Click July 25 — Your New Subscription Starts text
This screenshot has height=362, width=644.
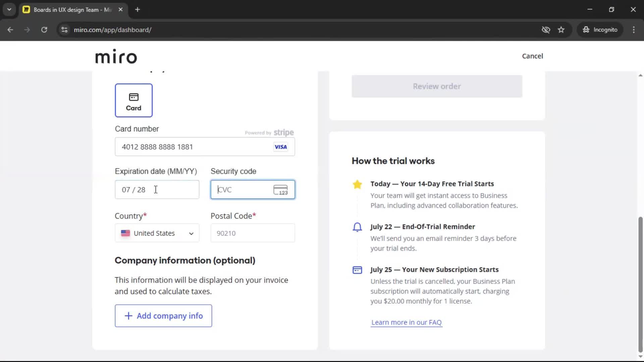pos(434,269)
